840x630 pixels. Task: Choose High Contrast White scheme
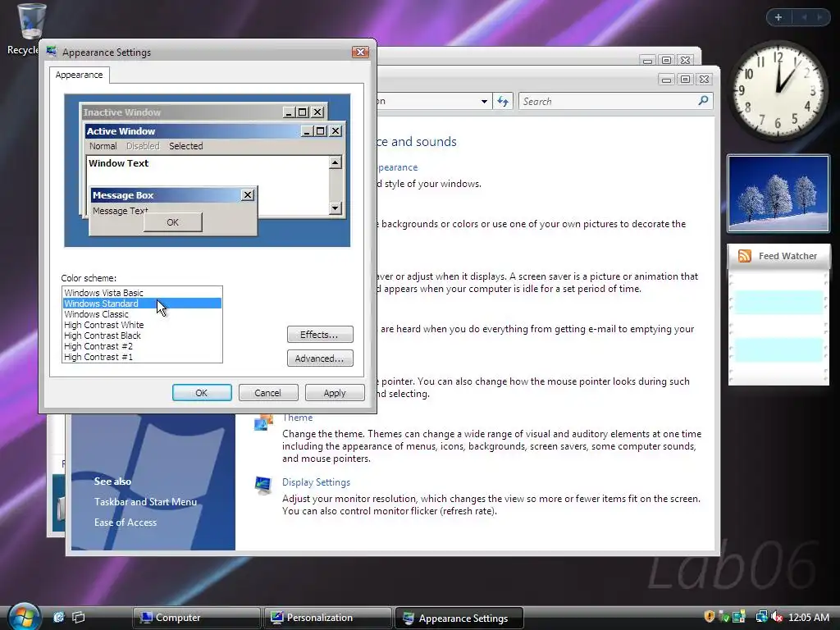point(142,325)
